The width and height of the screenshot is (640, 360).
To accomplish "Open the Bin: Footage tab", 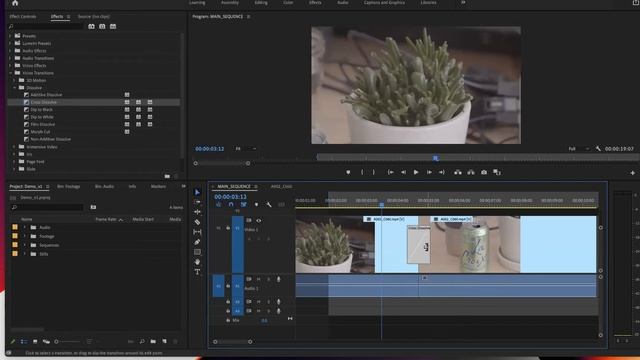I will tap(69, 187).
